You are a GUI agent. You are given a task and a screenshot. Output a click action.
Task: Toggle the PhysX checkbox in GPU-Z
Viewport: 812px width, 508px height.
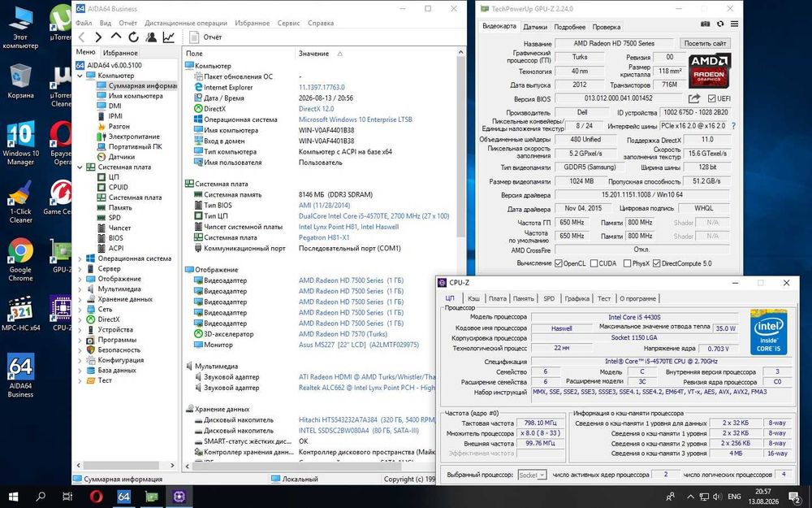(627, 263)
